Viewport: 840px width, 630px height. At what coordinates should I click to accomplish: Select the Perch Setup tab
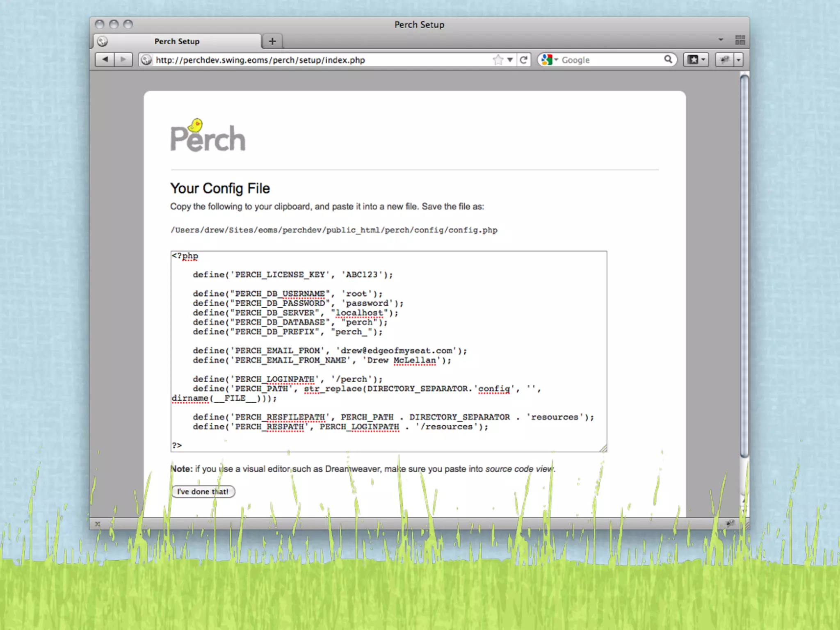click(177, 41)
